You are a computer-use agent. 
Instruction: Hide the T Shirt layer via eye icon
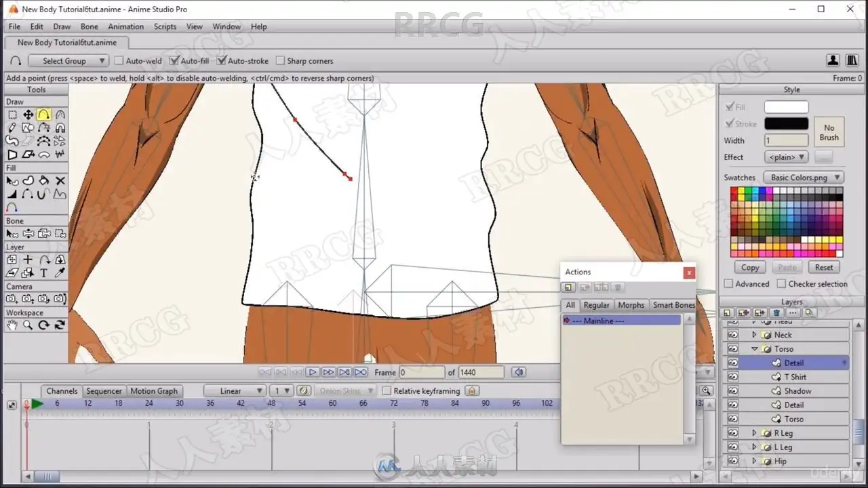[733, 377]
